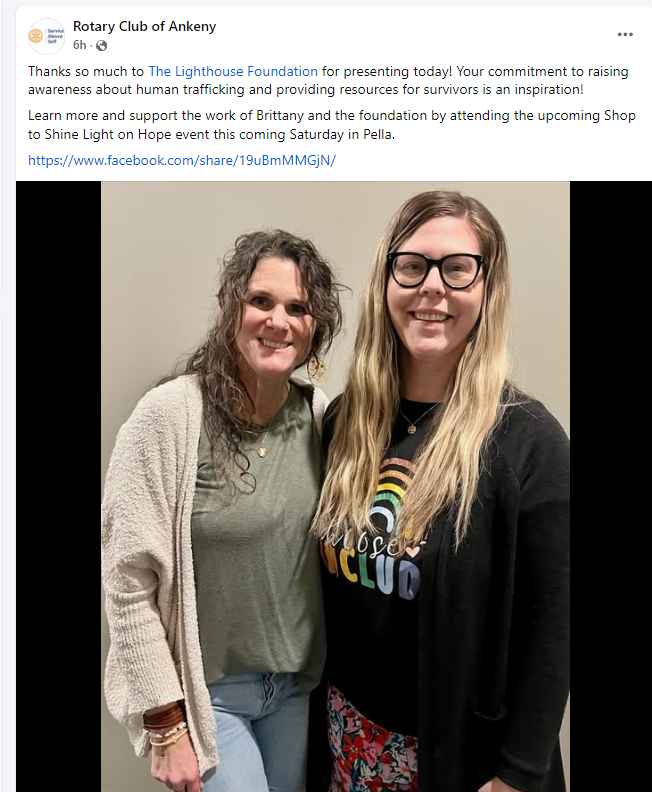
Task: Click the black-framed glasses in the photo
Action: click(436, 269)
